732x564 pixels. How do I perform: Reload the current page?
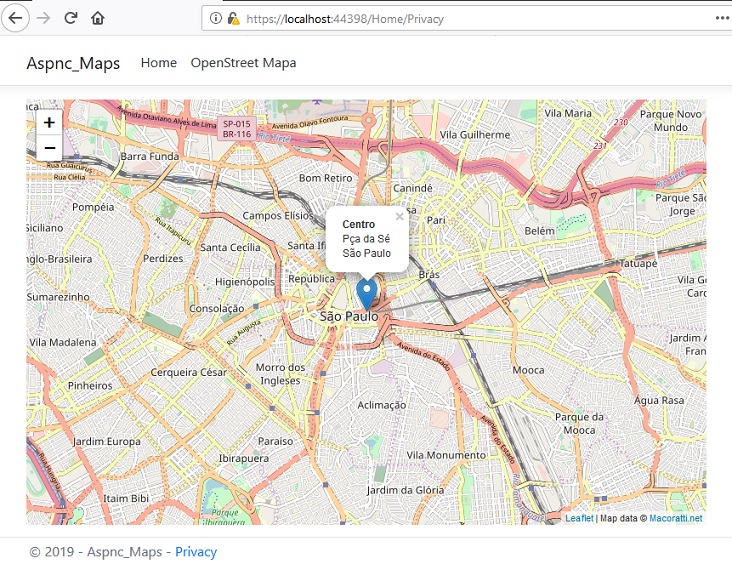[x=71, y=18]
